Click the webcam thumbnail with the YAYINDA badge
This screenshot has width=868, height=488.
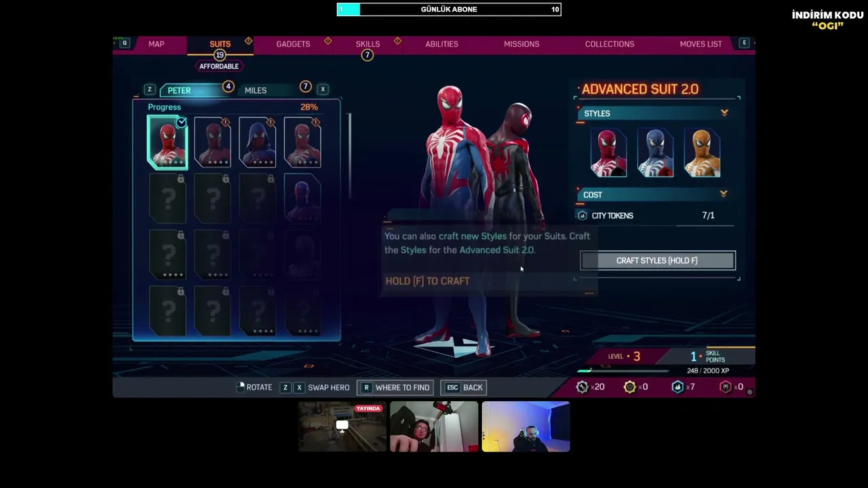pos(342,426)
